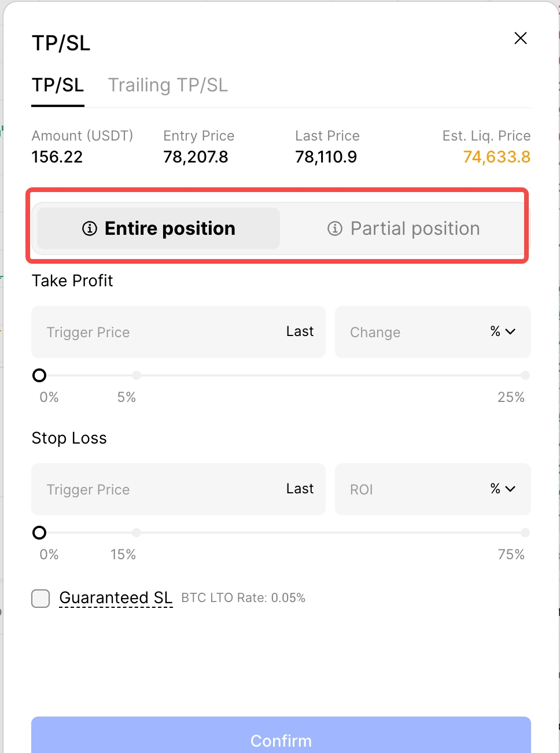Select the TP/SL tab

point(58,85)
